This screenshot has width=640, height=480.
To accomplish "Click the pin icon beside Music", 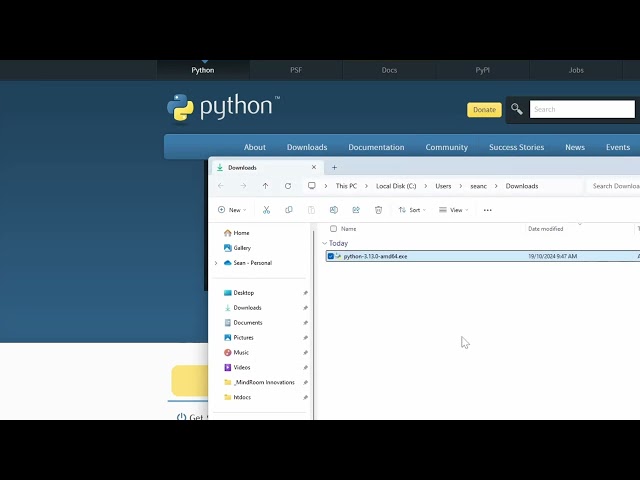I will (x=305, y=353).
